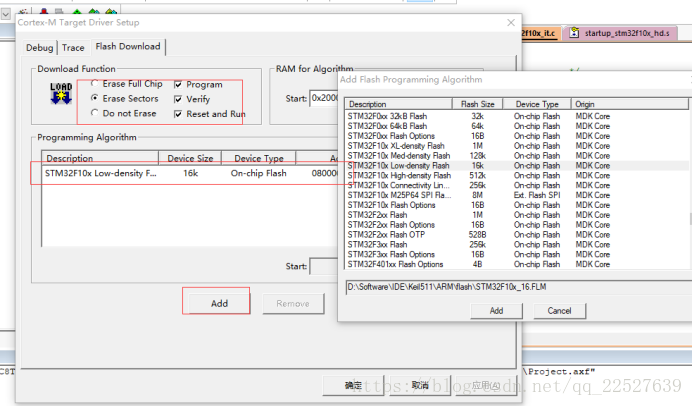Click the flash algorithm file path field

(518, 287)
